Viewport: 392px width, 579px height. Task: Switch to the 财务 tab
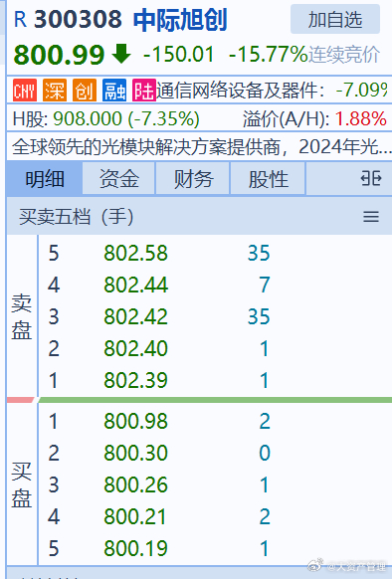193,179
